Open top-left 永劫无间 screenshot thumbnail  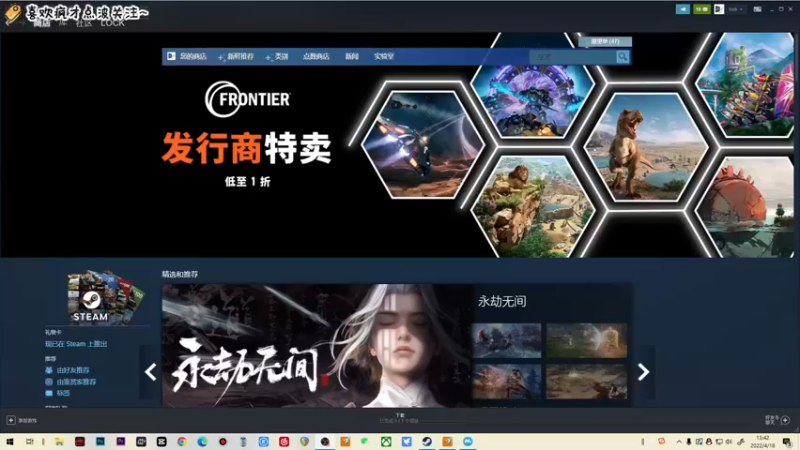(x=507, y=340)
